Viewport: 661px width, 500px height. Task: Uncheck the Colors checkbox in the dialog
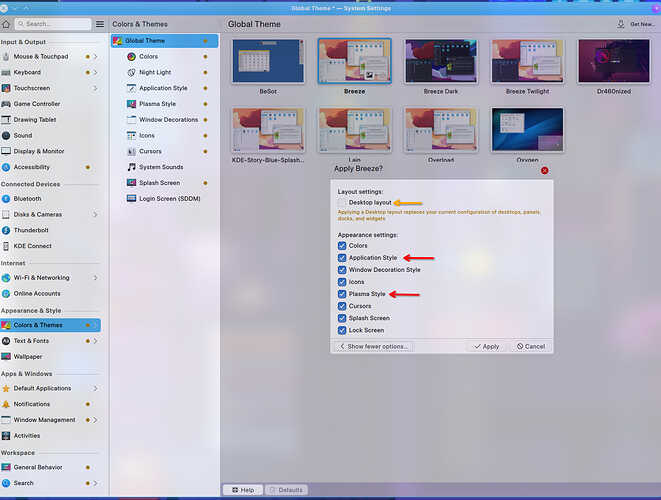pos(342,246)
